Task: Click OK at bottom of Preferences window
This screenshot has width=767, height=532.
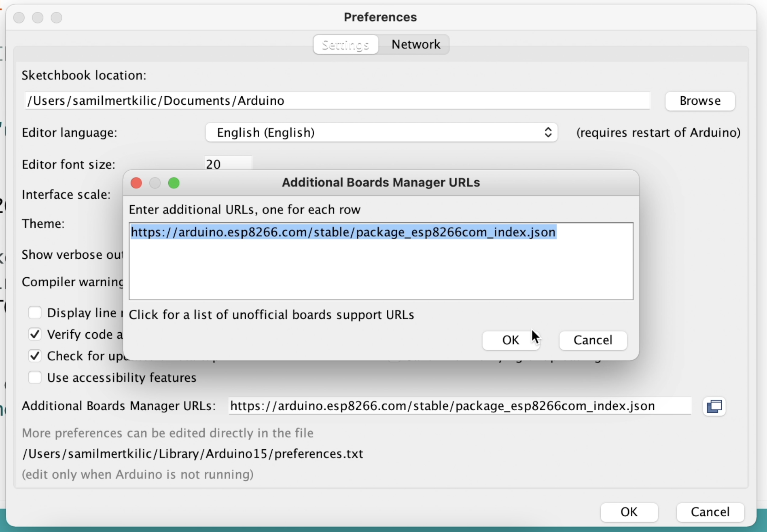Action: point(629,512)
